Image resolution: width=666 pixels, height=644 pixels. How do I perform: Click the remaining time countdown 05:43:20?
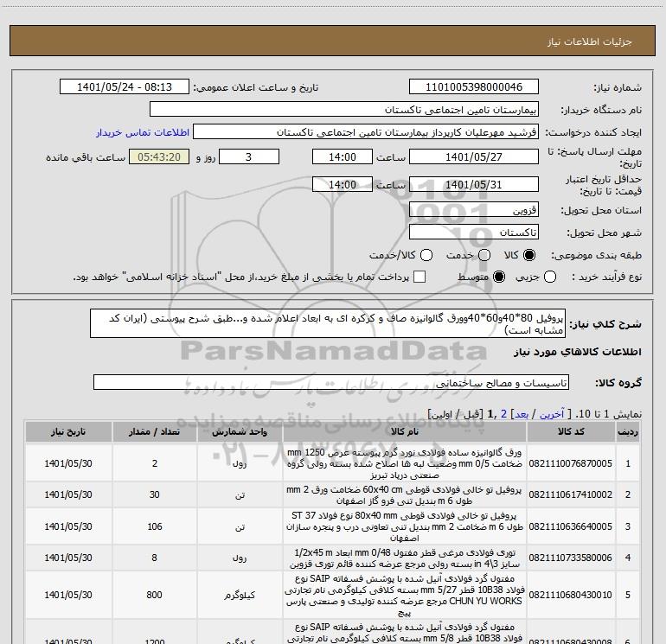pos(159,157)
